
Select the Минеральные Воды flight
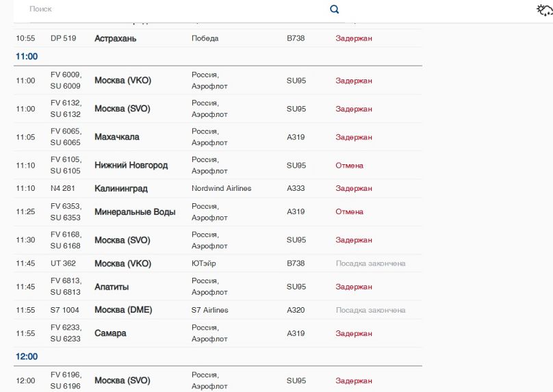click(x=135, y=212)
